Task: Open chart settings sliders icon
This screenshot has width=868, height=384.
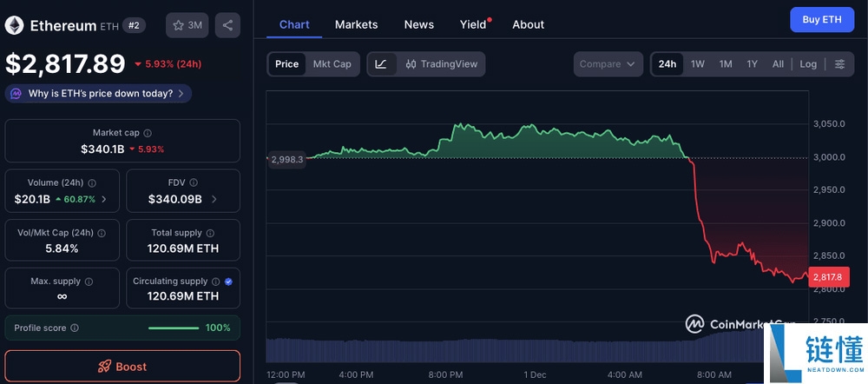Action: [x=839, y=64]
